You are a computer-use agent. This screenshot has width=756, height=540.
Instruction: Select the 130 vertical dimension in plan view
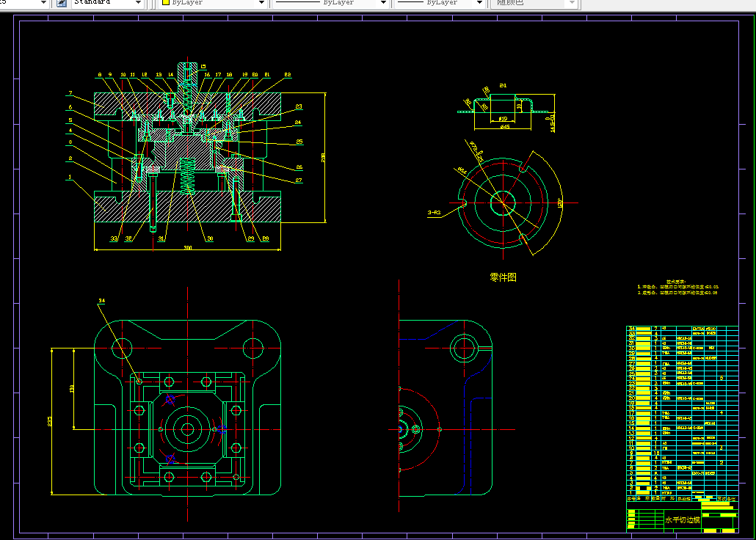tap(72, 388)
